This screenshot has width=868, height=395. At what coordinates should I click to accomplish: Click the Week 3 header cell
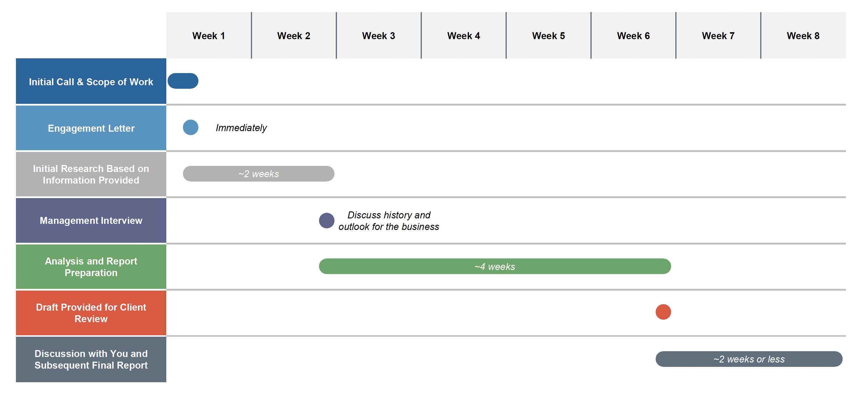point(378,36)
